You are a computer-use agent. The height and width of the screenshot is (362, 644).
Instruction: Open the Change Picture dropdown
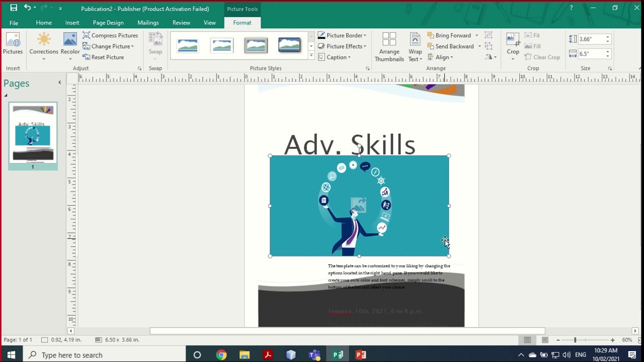(x=108, y=46)
